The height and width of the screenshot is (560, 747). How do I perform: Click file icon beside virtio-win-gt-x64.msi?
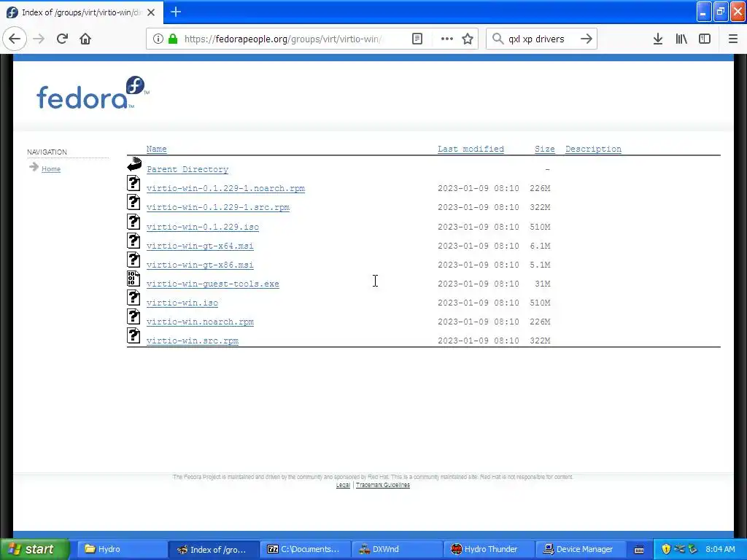pos(133,241)
